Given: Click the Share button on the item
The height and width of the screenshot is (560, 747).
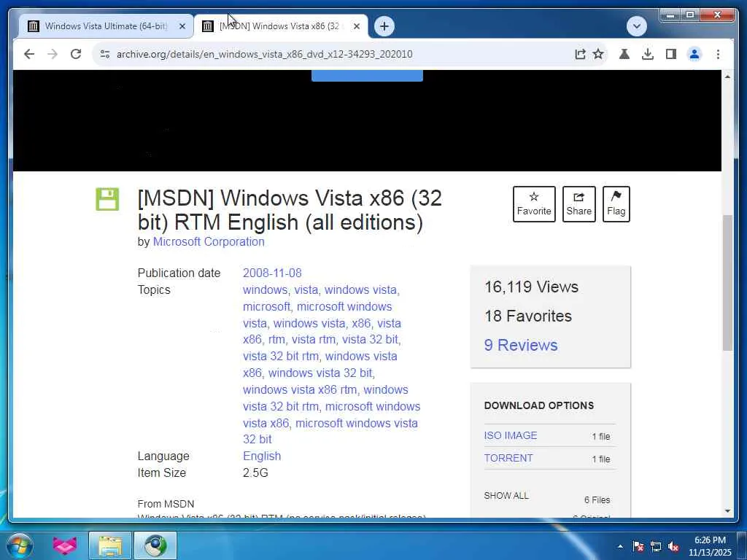Looking at the screenshot, I should click(578, 204).
